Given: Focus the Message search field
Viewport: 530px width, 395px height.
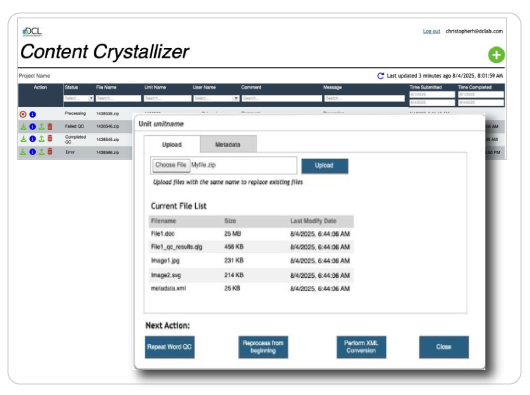Looking at the screenshot, I should pyautogui.click(x=364, y=98).
